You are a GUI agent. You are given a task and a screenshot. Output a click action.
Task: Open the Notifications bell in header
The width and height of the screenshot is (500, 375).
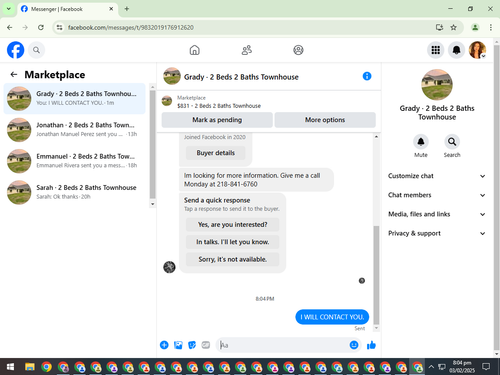pyautogui.click(x=456, y=50)
